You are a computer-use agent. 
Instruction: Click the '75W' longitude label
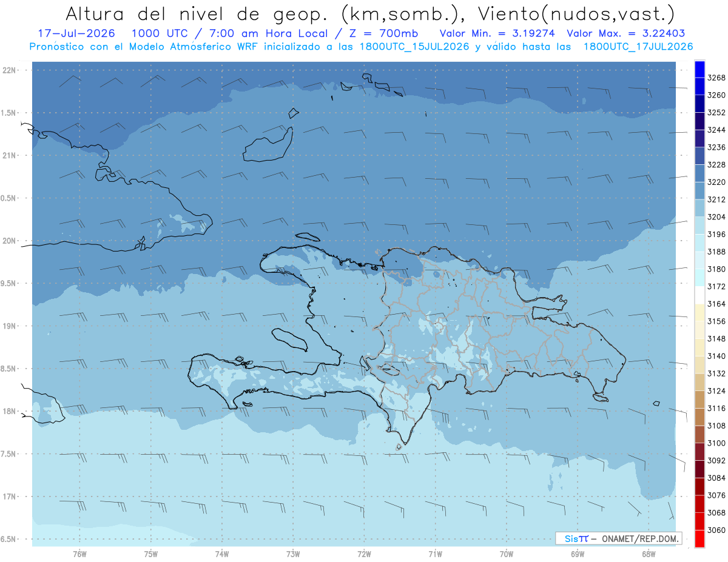pyautogui.click(x=151, y=554)
